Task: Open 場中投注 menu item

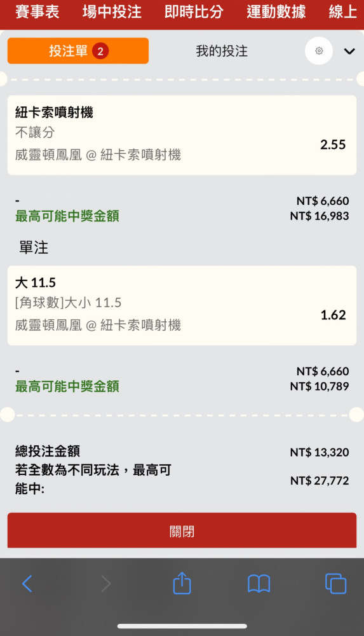Action: coord(112,11)
